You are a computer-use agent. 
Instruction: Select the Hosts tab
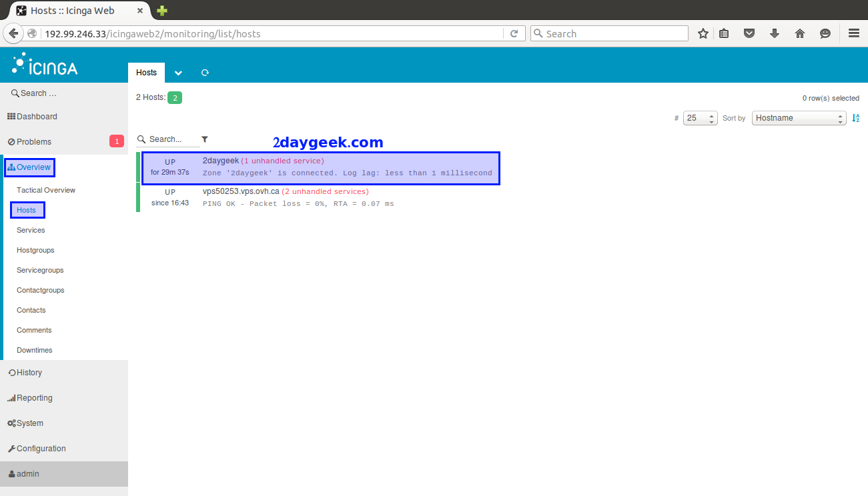[146, 73]
